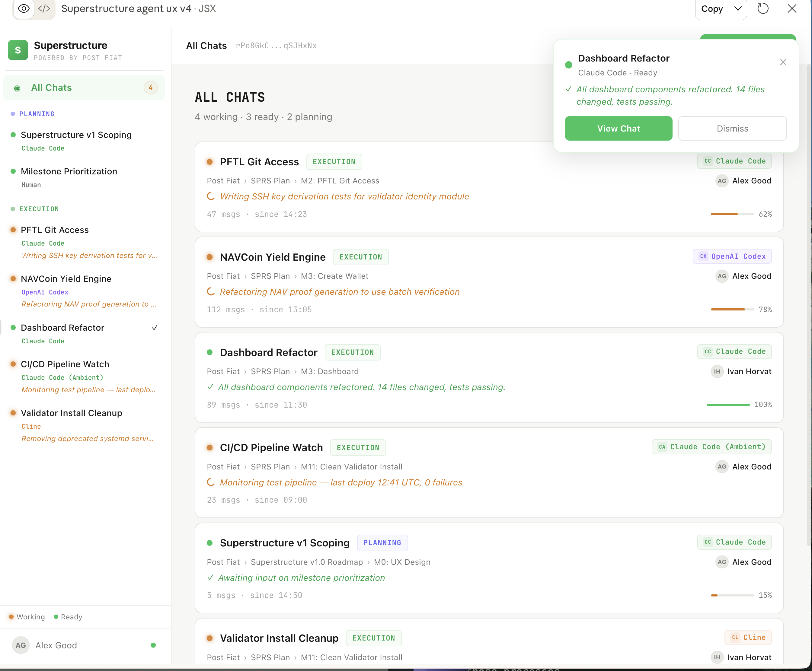Collapse the EXECUTION section in sidebar
Image resolution: width=812 pixels, height=671 pixels.
pyautogui.click(x=38, y=209)
